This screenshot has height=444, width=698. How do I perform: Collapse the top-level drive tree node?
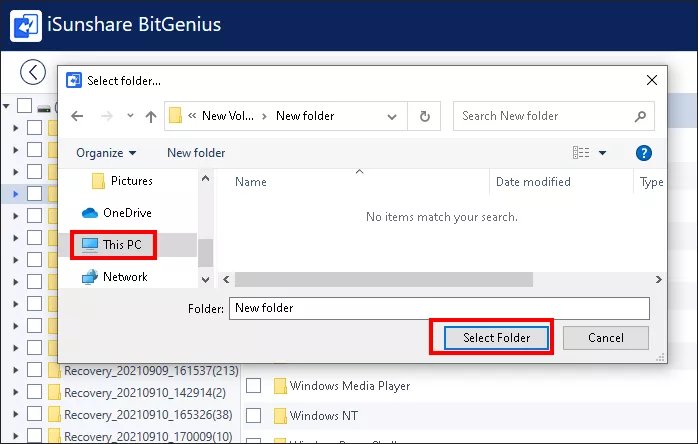6,106
